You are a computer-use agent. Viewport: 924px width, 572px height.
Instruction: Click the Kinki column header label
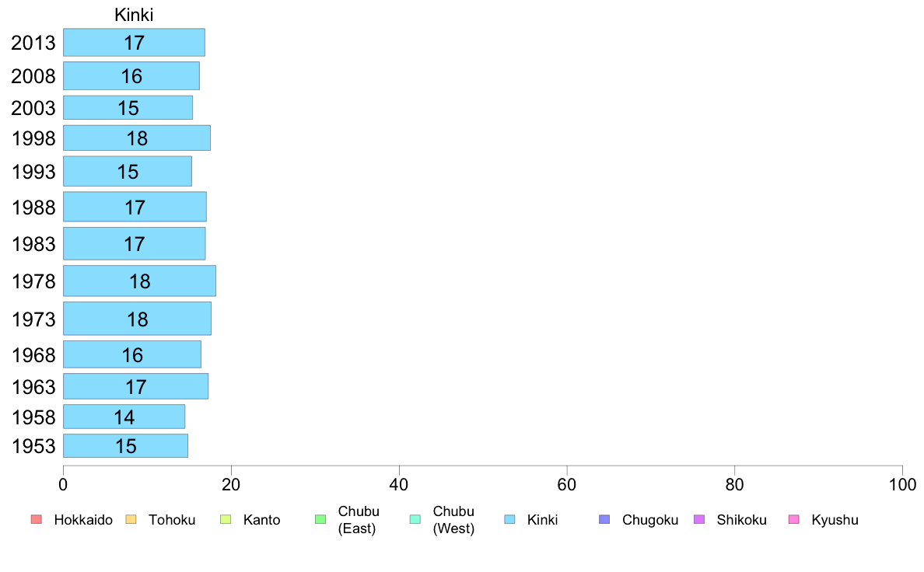pyautogui.click(x=134, y=15)
